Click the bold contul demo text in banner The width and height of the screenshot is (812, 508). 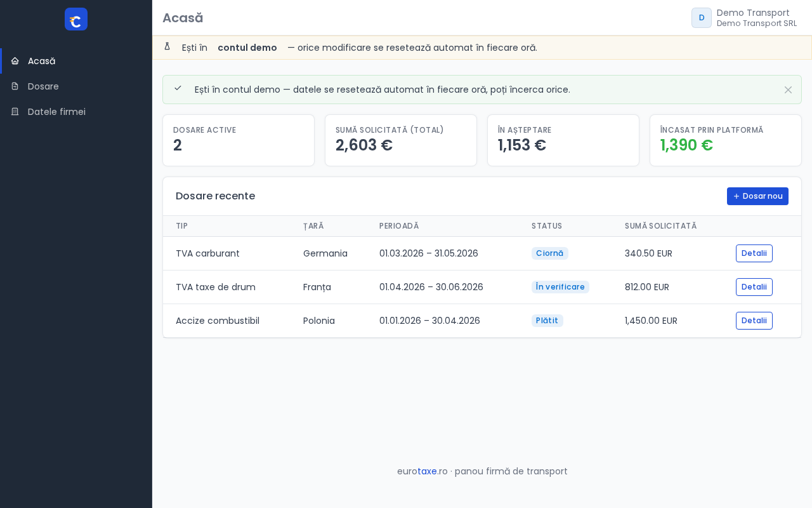[247, 48]
